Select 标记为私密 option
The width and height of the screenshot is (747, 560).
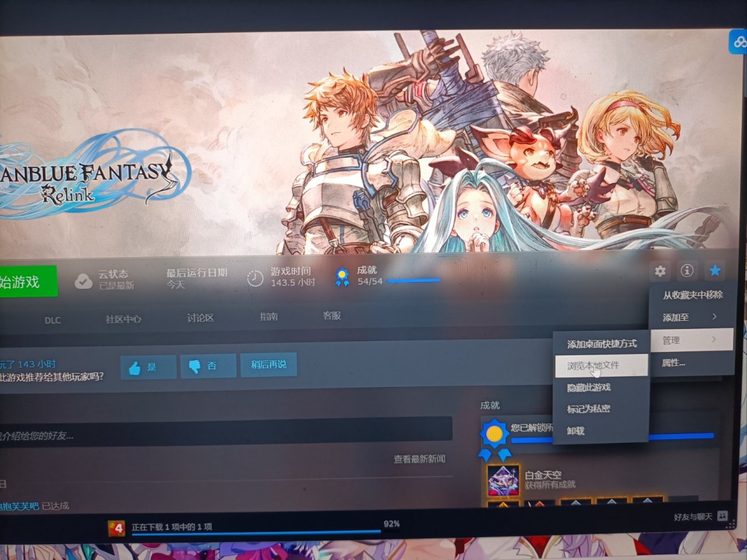pos(601,409)
